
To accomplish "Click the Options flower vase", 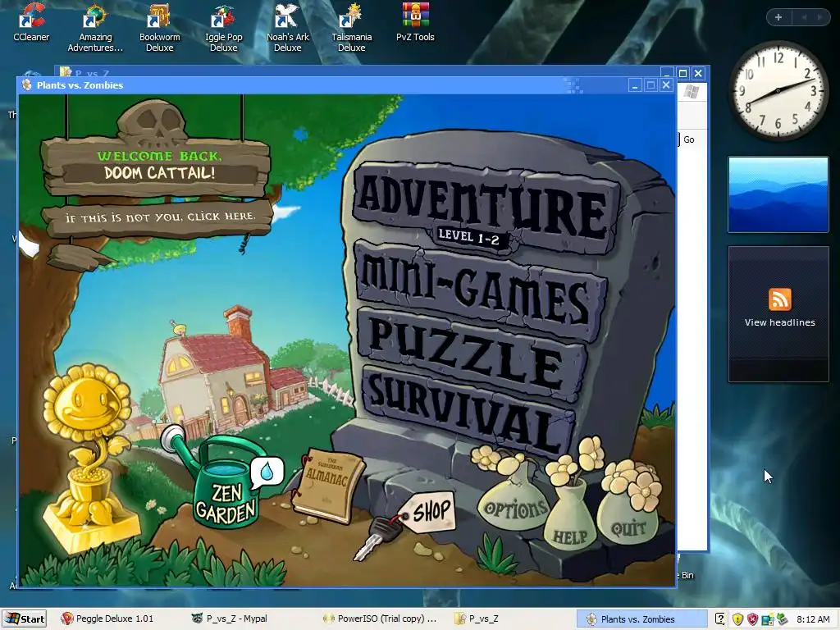I will [512, 495].
